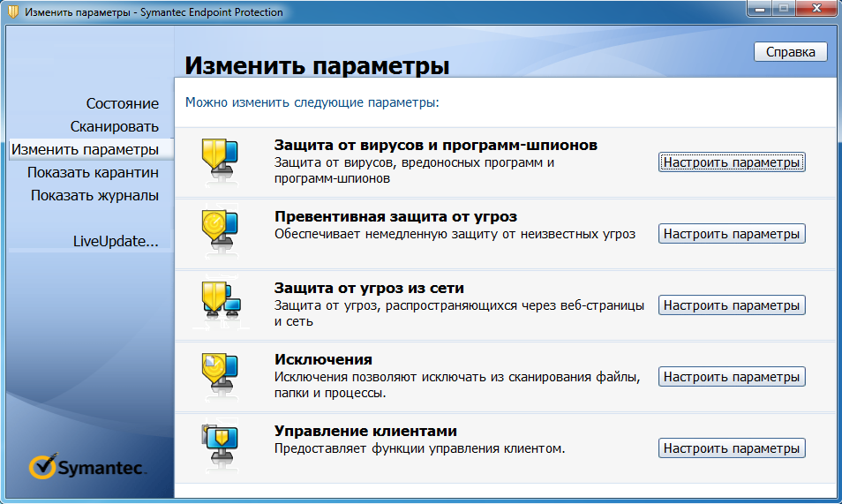Open Показать журналы in the sidebar
This screenshot has height=504, width=842.
pyautogui.click(x=94, y=196)
